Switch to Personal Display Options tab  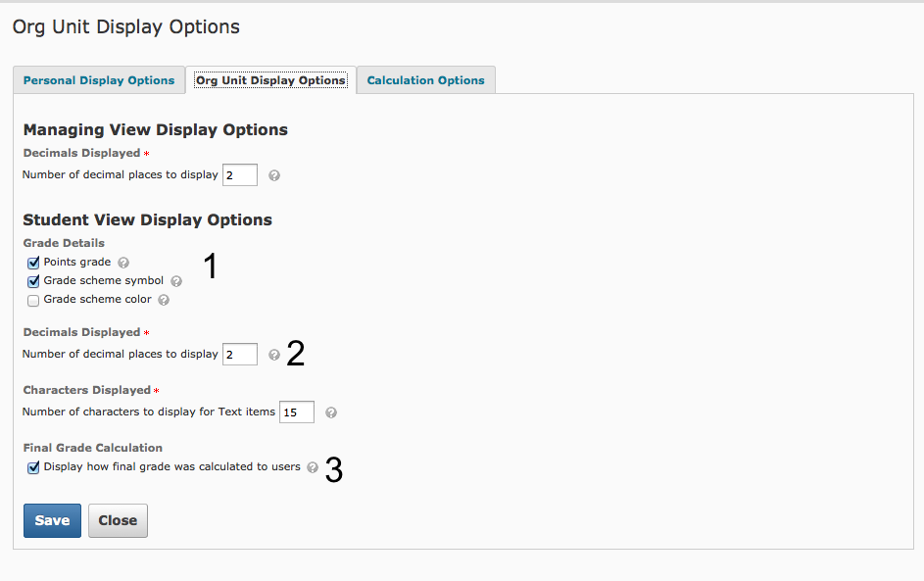pyautogui.click(x=99, y=80)
